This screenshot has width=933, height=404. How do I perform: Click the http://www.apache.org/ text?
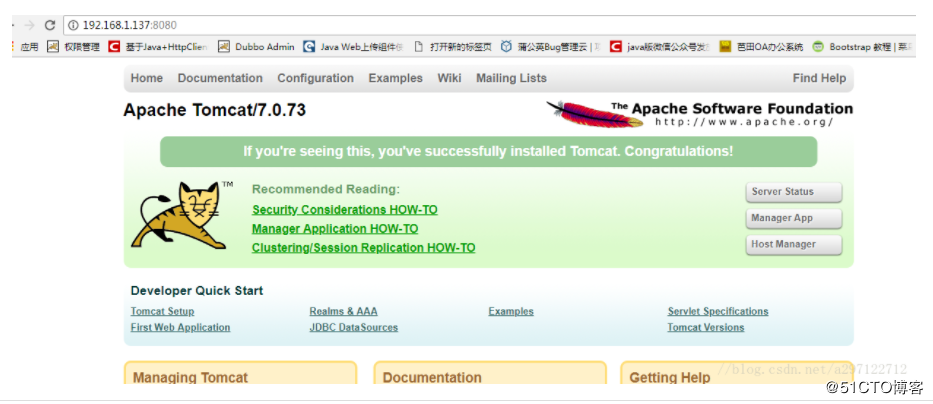coord(744,122)
